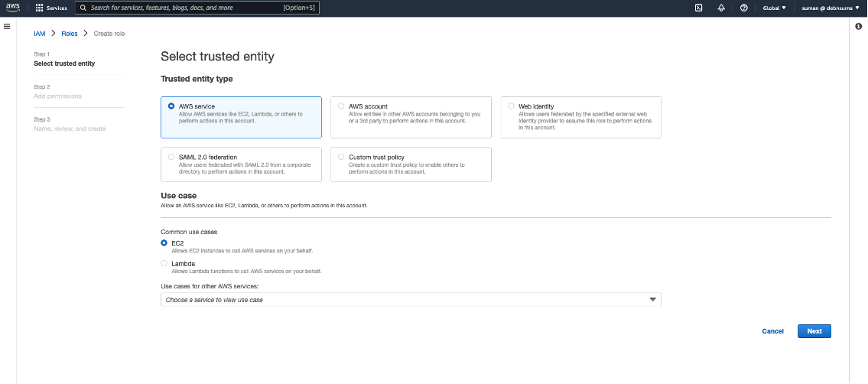This screenshot has width=868, height=384.
Task: Open the Services grid menu
Action: (x=51, y=8)
